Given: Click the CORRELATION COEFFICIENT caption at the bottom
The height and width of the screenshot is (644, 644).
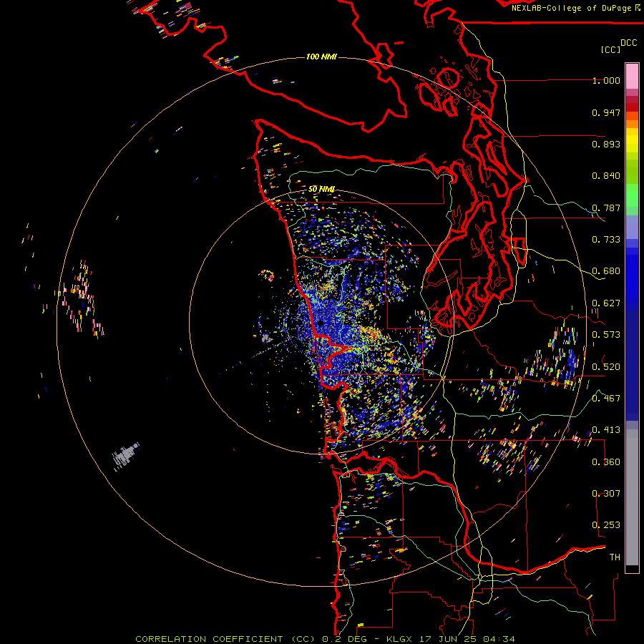Looking at the screenshot, I should tap(325, 639).
